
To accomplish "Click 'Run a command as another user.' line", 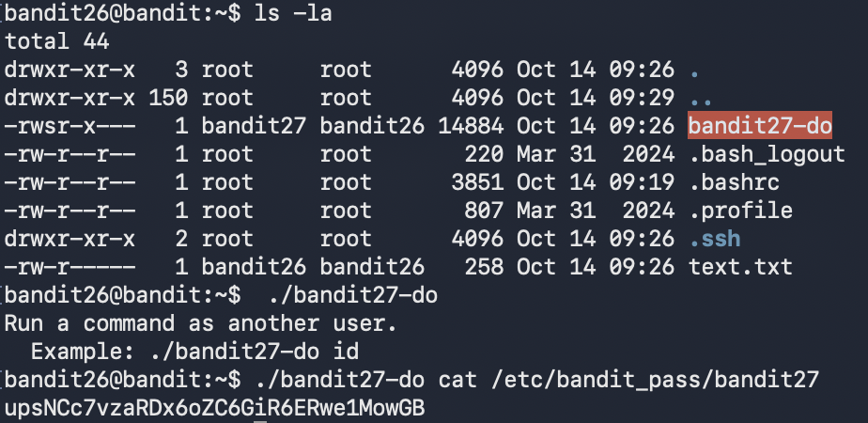I will (x=201, y=324).
